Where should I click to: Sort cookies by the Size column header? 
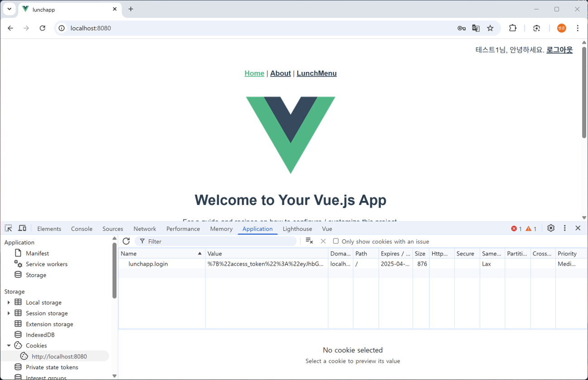click(x=421, y=254)
